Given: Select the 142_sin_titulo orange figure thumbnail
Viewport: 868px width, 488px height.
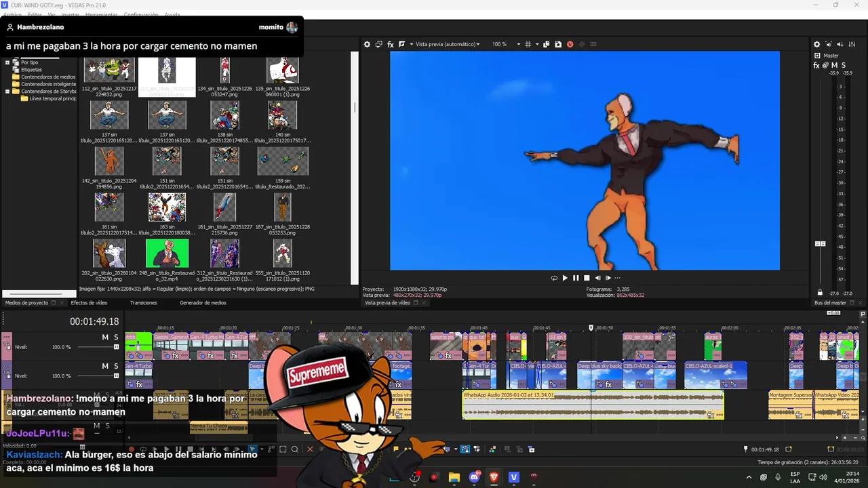Looking at the screenshot, I should 109,161.
